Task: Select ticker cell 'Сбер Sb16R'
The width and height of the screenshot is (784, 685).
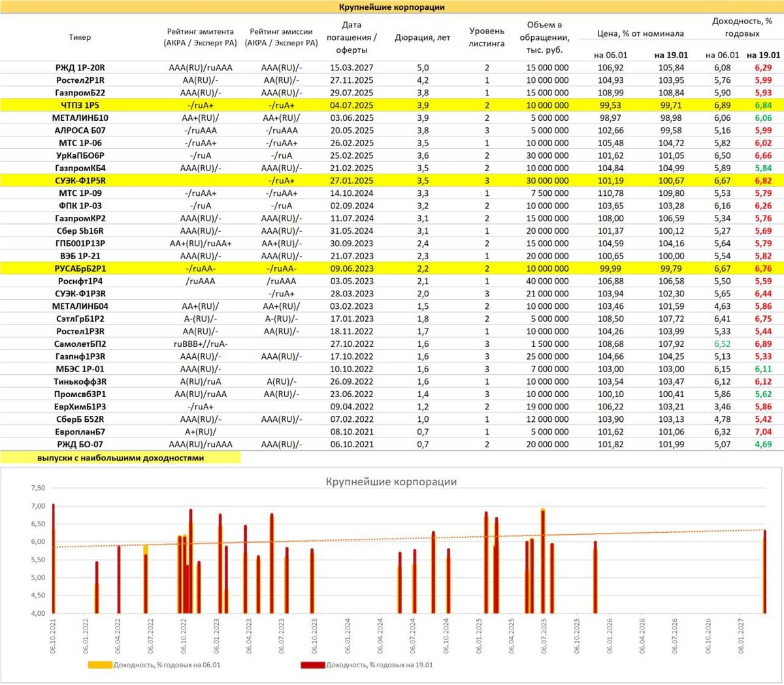Action: pos(80,231)
